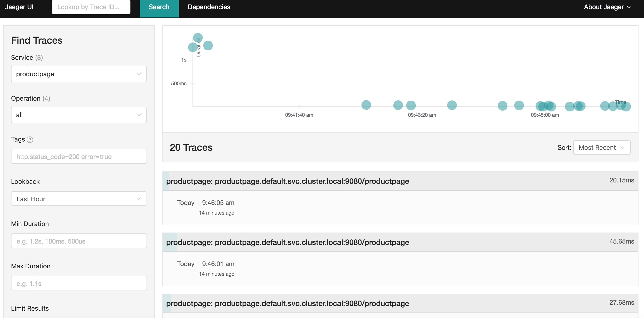The height and width of the screenshot is (318, 644).
Task: Focus the Lookup by Trace ID field
Action: coord(91,7)
